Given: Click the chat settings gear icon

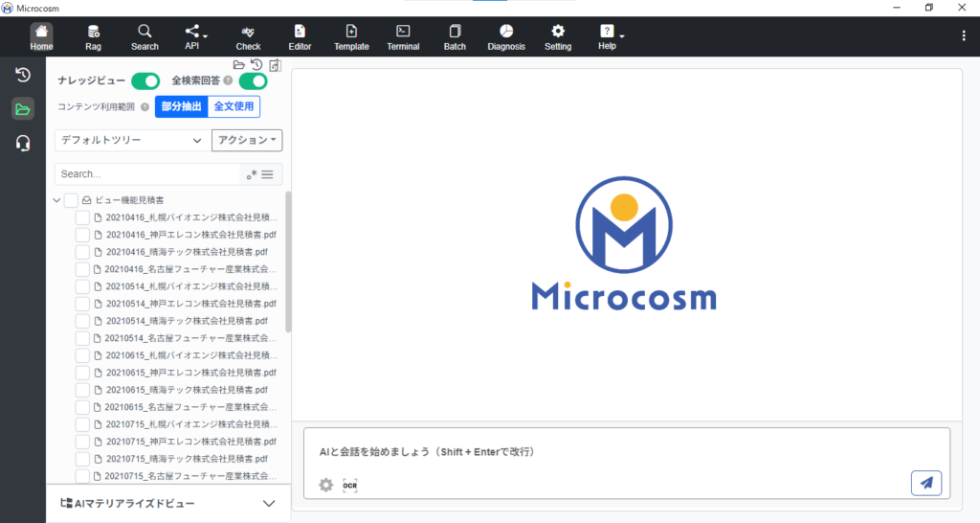Looking at the screenshot, I should (x=325, y=485).
